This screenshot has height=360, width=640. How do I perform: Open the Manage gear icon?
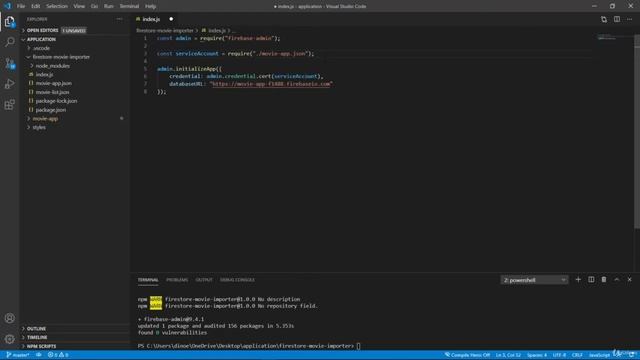pos(9,339)
